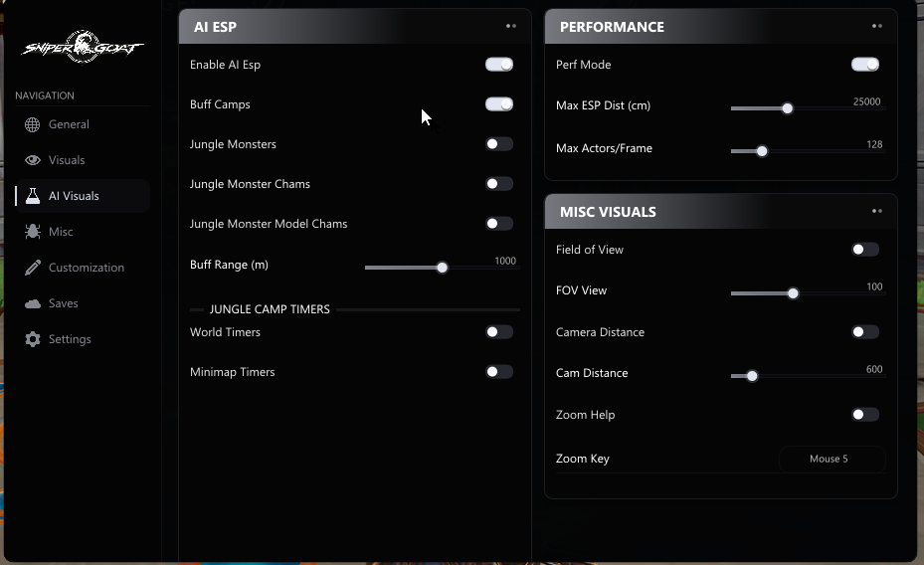This screenshot has height=565, width=924.
Task: Click the FOV View value 100
Action: pos(874,286)
